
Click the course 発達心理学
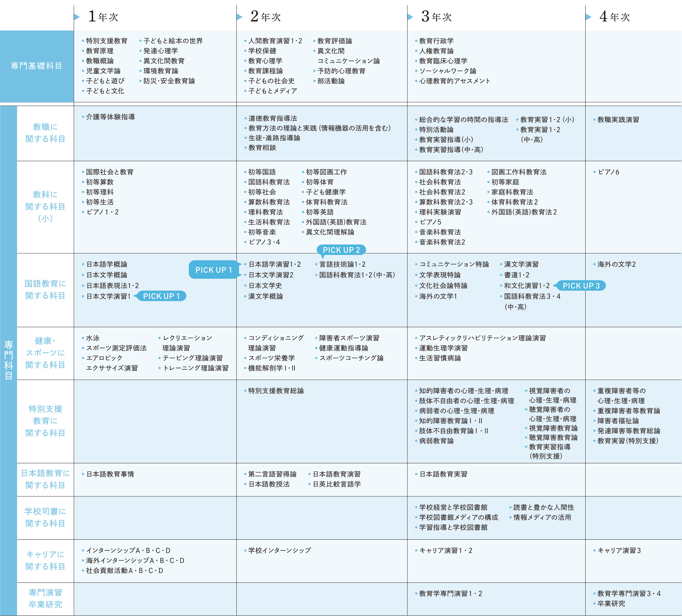[161, 51]
